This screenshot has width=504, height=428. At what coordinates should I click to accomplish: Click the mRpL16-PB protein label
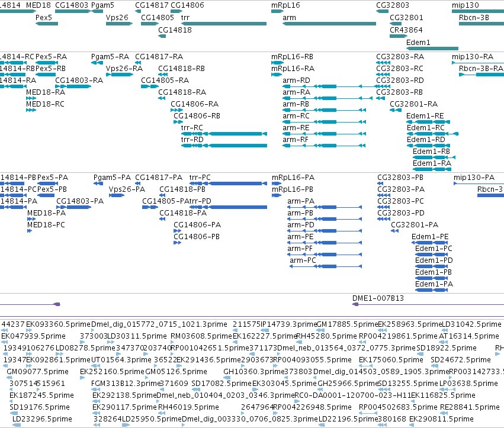[x=293, y=189]
